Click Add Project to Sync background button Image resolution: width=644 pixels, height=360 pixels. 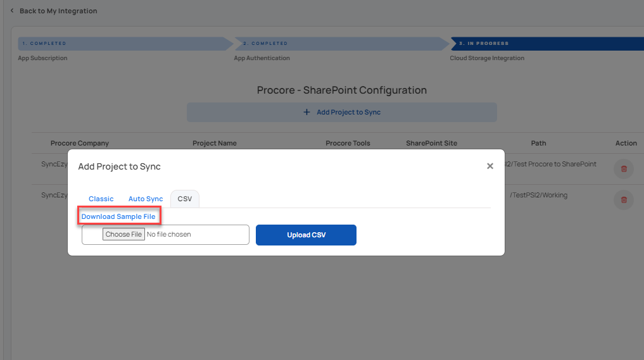click(342, 112)
